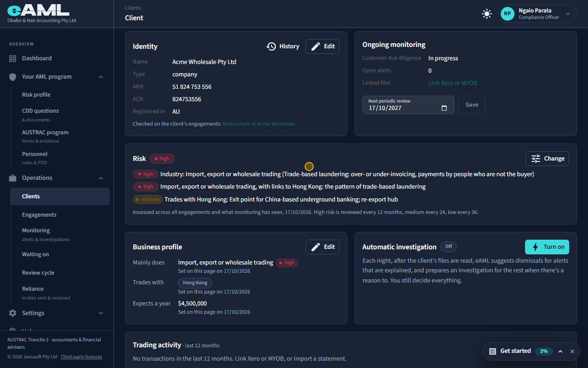Click ABN value 51 824 753 556
This screenshot has width=588, height=368.
pyautogui.click(x=192, y=87)
